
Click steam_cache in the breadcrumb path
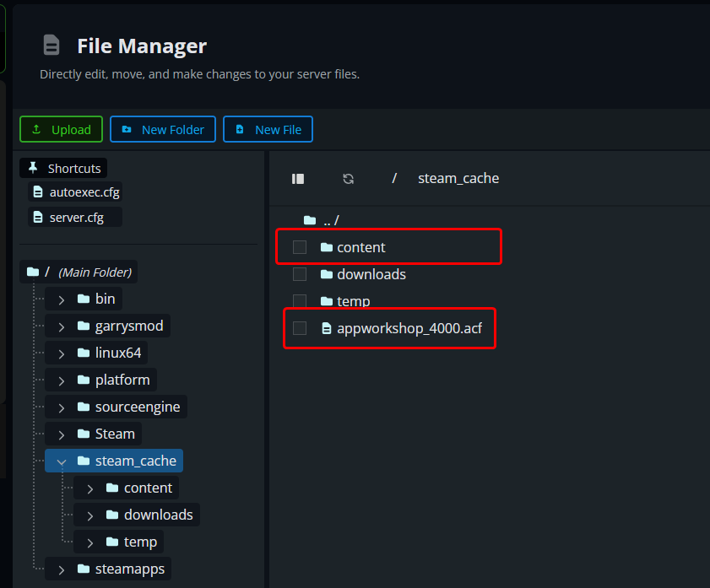pyautogui.click(x=458, y=179)
